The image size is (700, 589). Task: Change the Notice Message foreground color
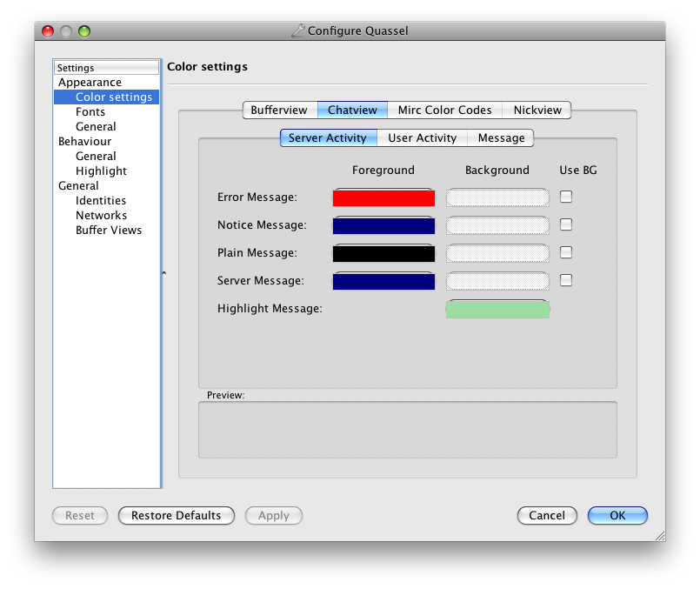[x=384, y=225]
